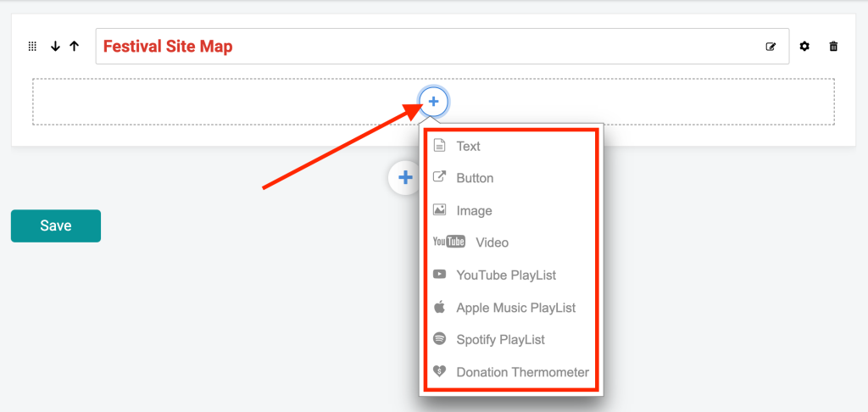The height and width of the screenshot is (412, 868).
Task: Click the plus button inside dashed area
Action: click(x=434, y=102)
